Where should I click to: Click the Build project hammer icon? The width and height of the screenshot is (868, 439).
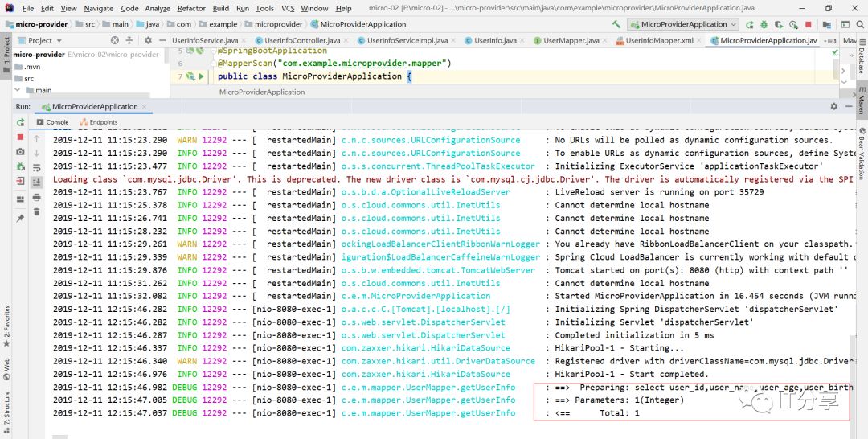tap(616, 24)
